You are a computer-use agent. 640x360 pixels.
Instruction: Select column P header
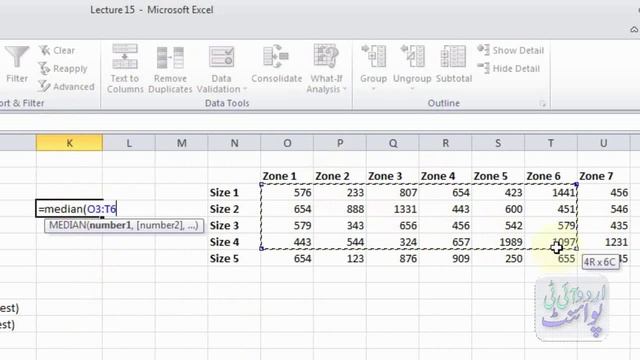(340, 143)
